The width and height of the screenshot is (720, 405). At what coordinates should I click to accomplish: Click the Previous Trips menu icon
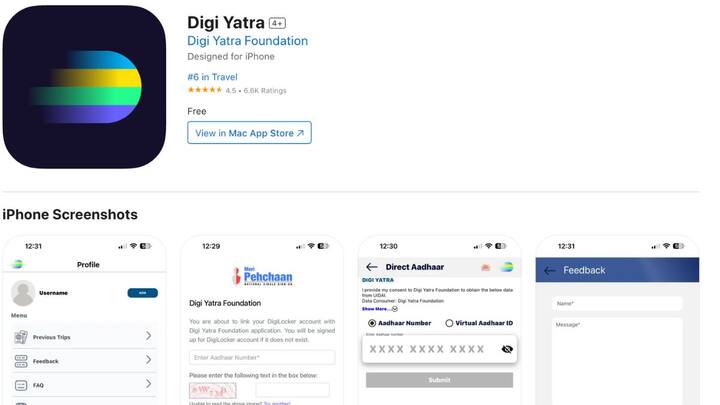pyautogui.click(x=21, y=337)
